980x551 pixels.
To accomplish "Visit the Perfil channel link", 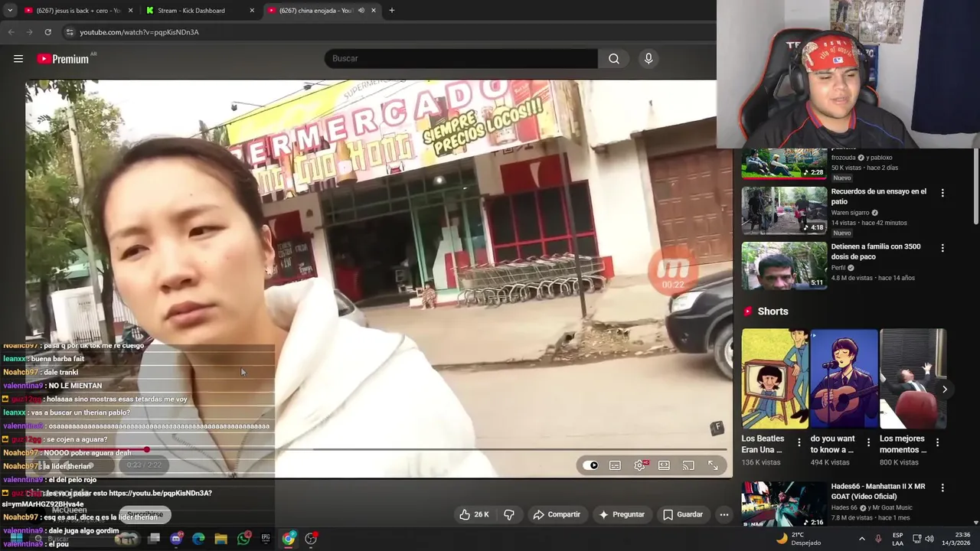I will (838, 268).
